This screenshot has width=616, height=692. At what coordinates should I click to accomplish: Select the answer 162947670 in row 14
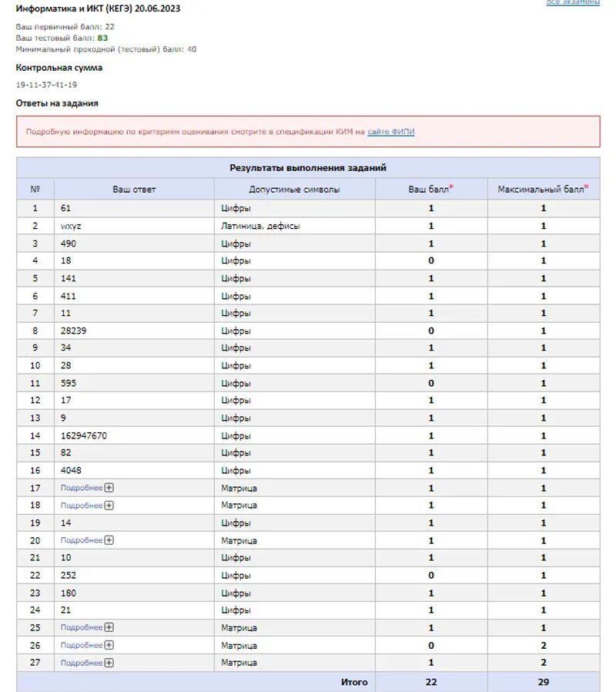tap(84, 435)
